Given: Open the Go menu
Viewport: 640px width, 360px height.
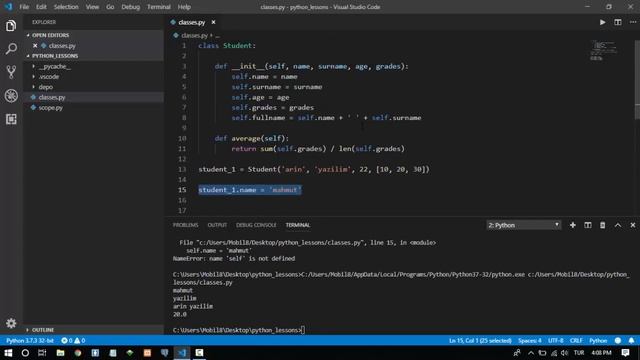Looking at the screenshot, I should click(x=110, y=7).
